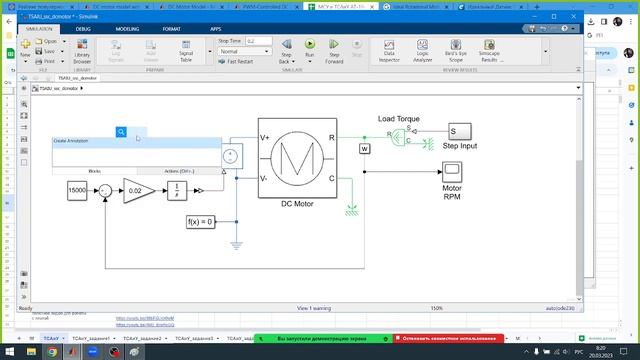Click the Step Forward icon
The width and height of the screenshot is (640, 360).
click(334, 44)
